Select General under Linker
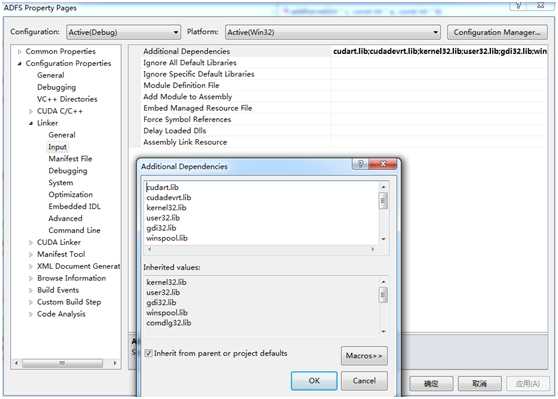Viewport: 558px width, 399px height. click(x=62, y=135)
